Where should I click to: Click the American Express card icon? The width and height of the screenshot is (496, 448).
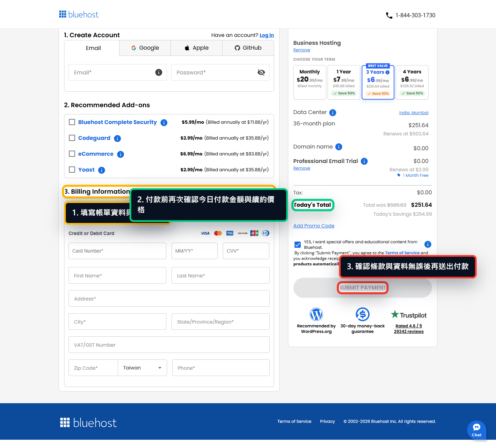coord(230,233)
